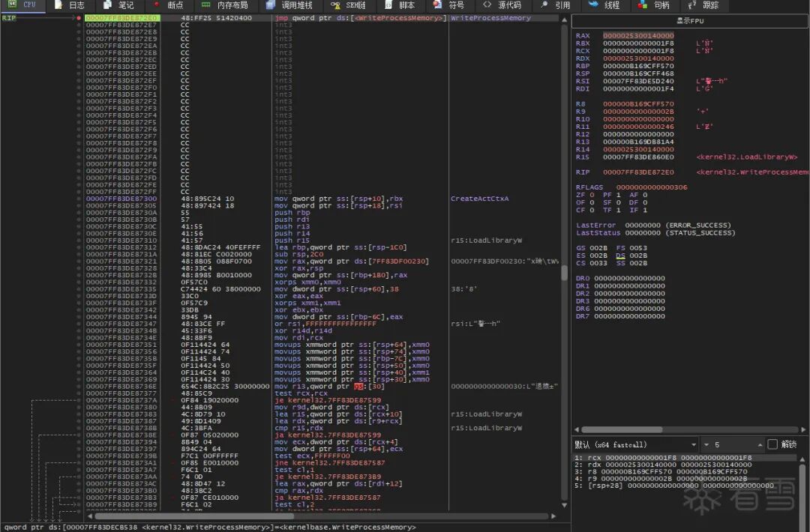Open the 调用堆栈 call stack tab

289,4
